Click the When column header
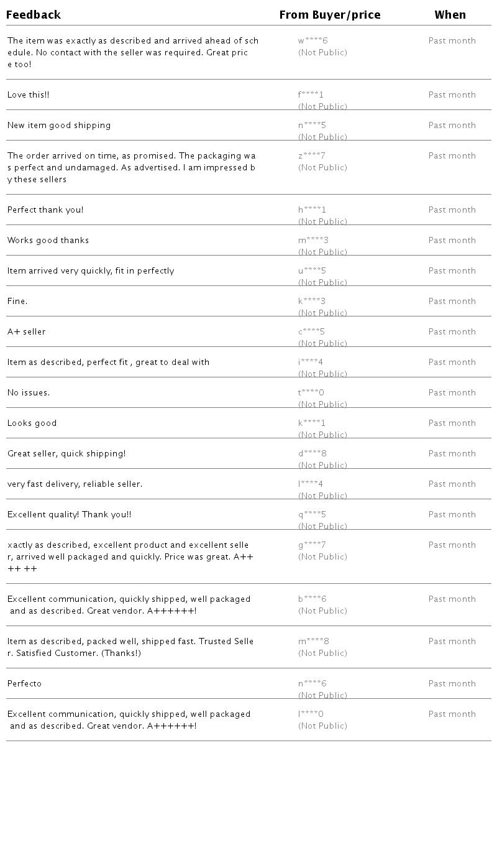 click(450, 15)
